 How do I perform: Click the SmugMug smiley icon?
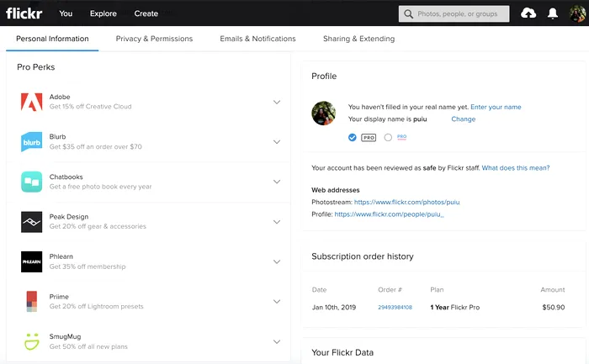click(31, 341)
